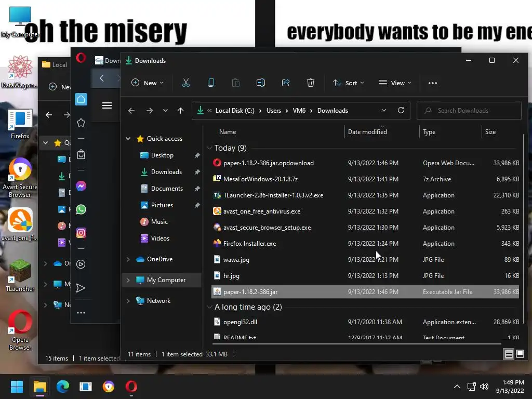The image size is (532, 399).
Task: Click Users in address breadcrumb
Action: click(x=273, y=111)
